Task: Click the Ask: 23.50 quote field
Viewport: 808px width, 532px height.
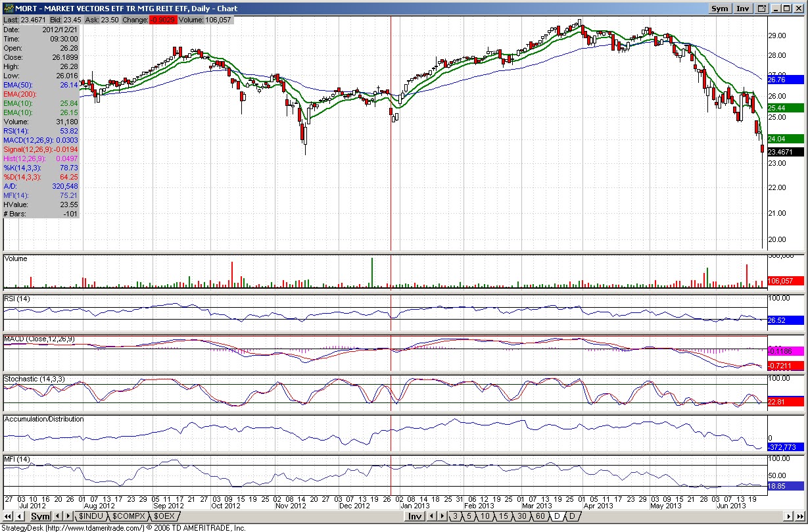Action: click(103, 20)
